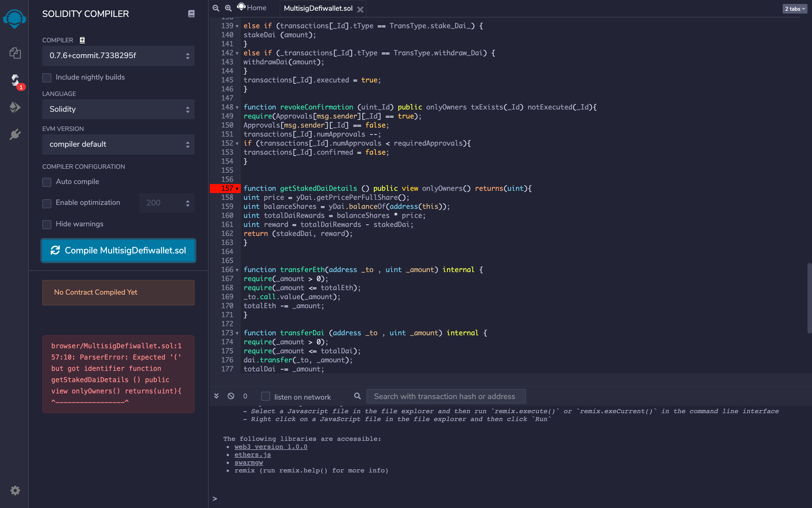Open the web3 version 1.0.0 link
Screen dimensions: 812x508
[x=271, y=446]
